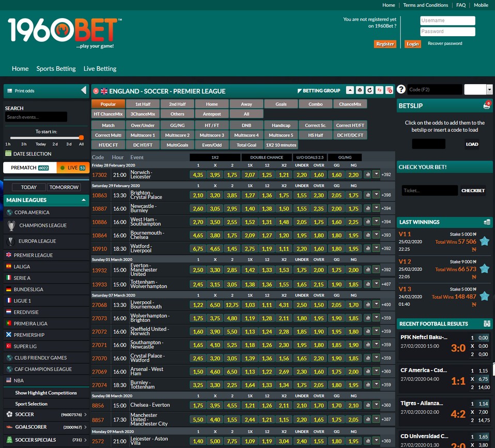Image resolution: width=495 pixels, height=448 pixels.
Task: Expand more markets dropdown for Norwich - Leicester
Action: click(376, 174)
